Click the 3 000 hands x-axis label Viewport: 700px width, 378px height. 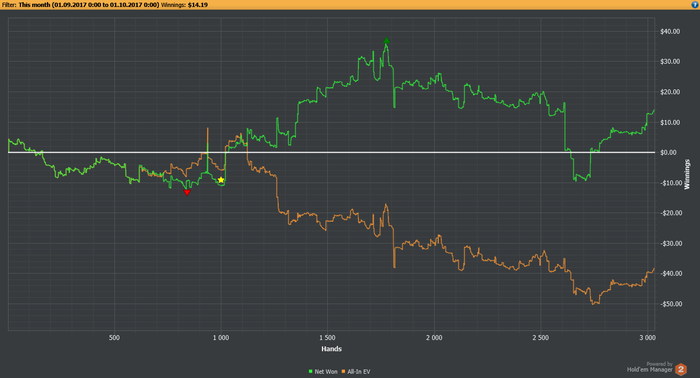[647, 338]
